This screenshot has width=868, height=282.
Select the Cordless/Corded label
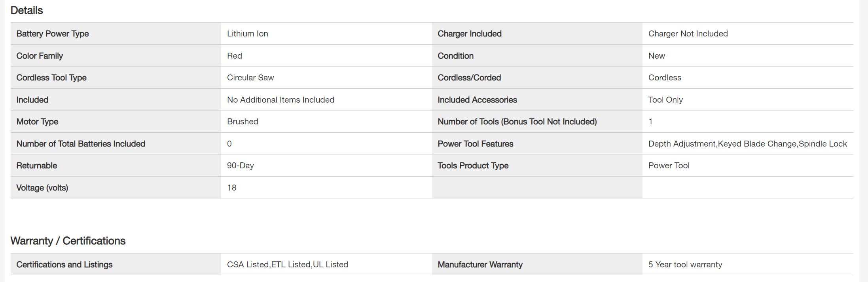(x=469, y=78)
